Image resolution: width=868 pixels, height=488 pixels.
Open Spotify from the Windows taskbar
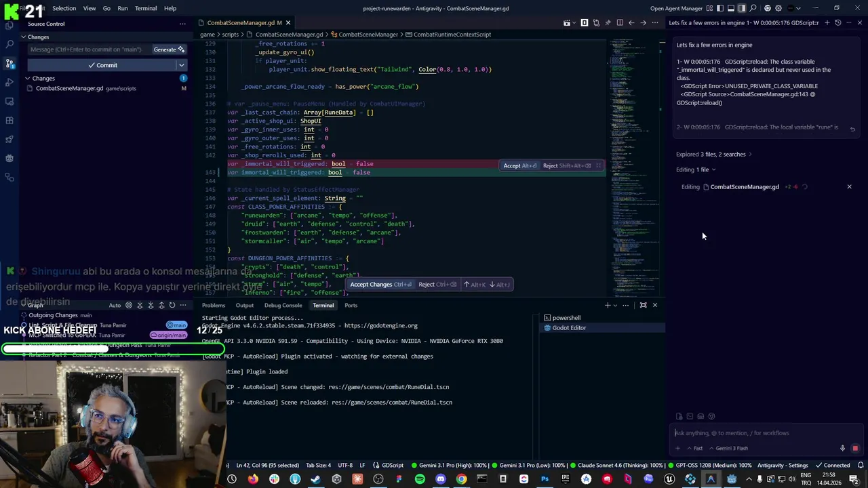point(420,479)
